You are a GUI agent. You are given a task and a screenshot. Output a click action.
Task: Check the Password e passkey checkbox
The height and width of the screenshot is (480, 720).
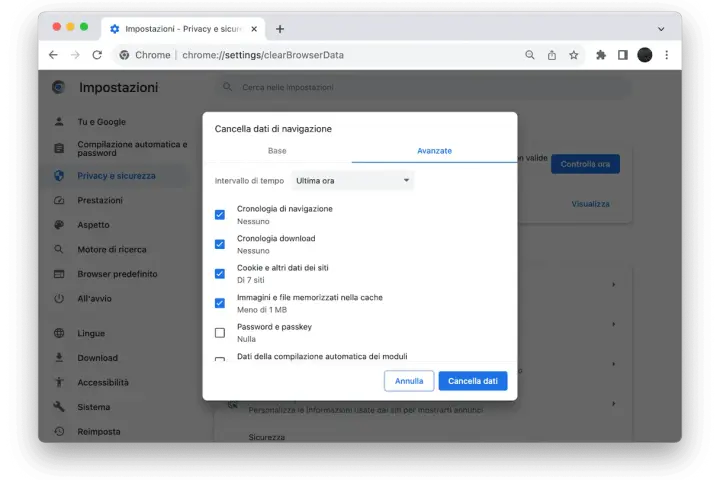[x=220, y=333]
